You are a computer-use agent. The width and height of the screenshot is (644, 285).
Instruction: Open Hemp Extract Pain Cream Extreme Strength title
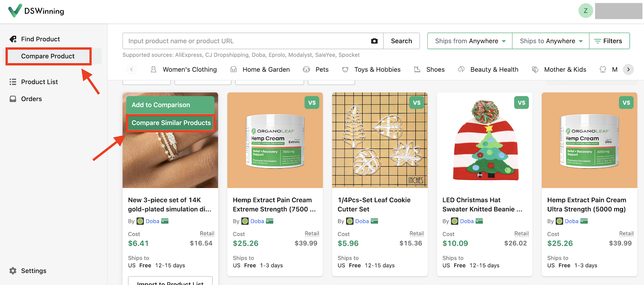coord(274,204)
